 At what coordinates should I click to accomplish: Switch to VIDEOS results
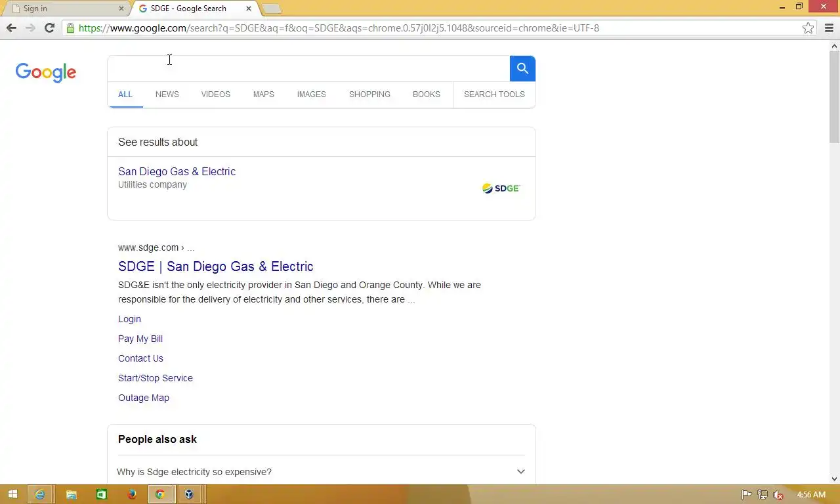click(215, 94)
